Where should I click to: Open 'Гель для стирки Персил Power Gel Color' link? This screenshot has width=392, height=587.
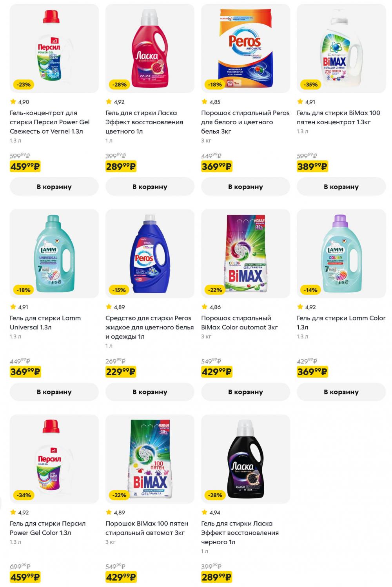47,528
